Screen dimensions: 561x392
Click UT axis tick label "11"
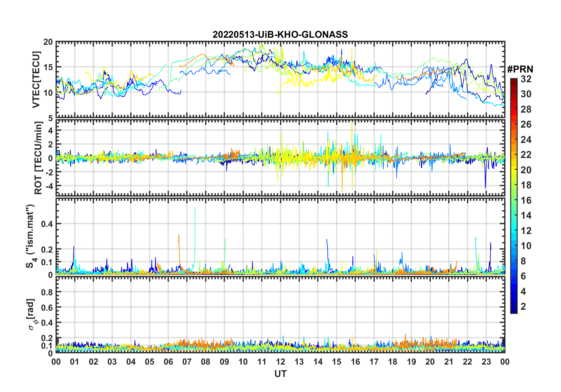[262, 362]
